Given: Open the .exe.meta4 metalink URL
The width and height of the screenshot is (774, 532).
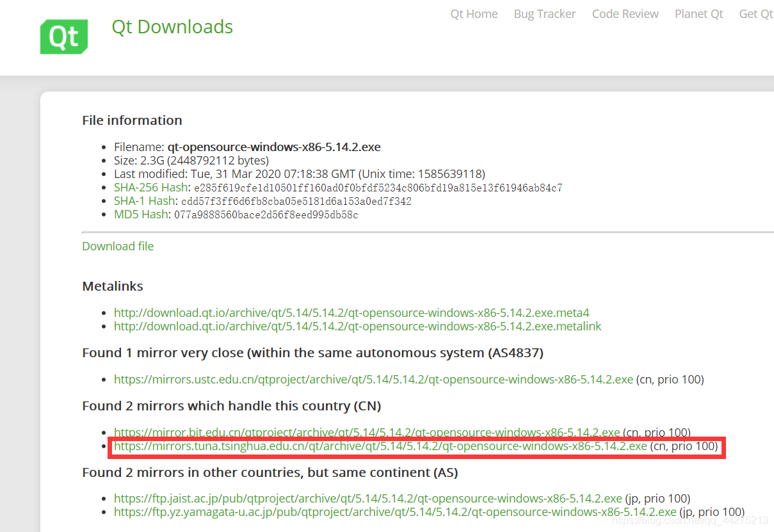Looking at the screenshot, I should tap(351, 313).
